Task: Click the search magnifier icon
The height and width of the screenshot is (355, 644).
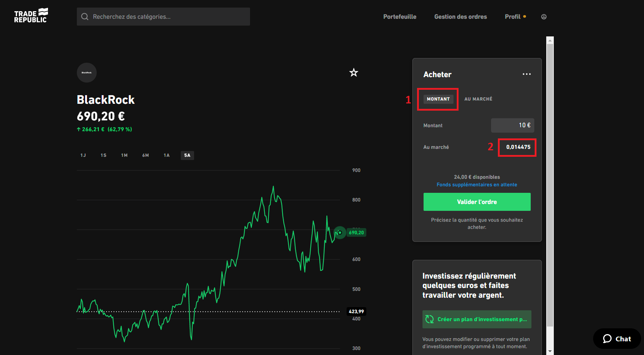Action: (x=85, y=17)
